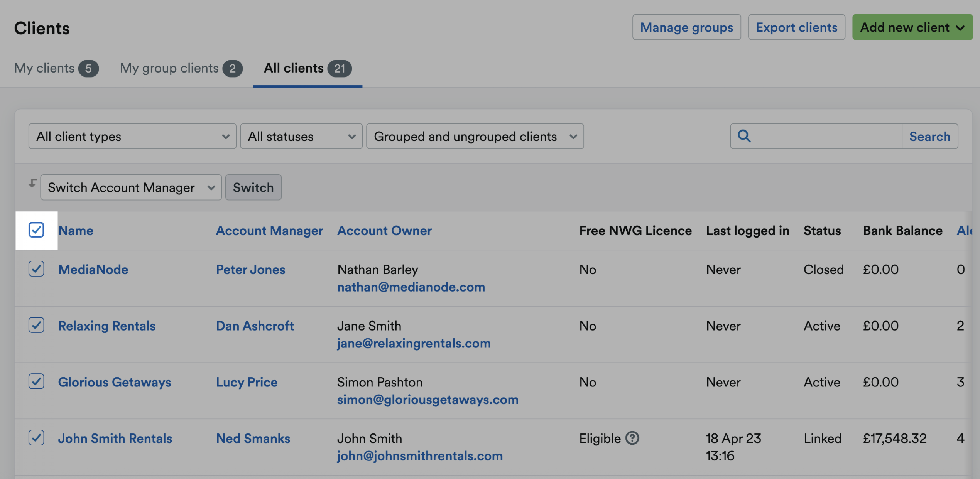Open account manager Peter Jones

pos(250,269)
